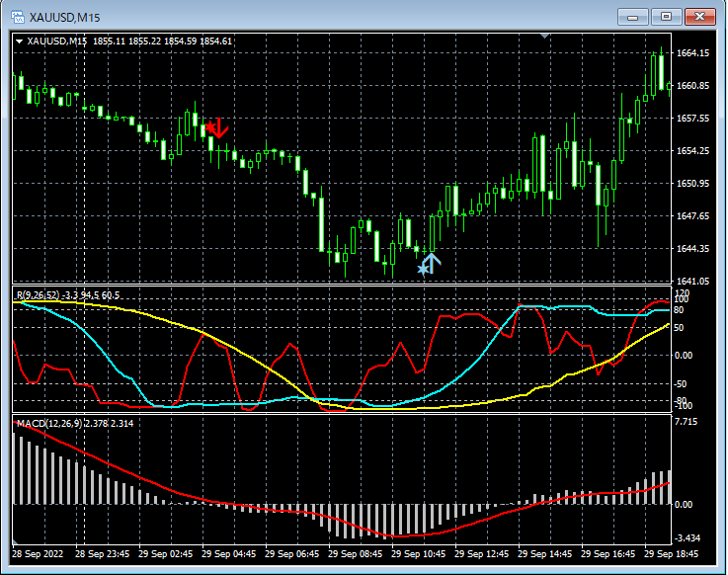
Task: Click the 1664.15 price scale label
Action: pyautogui.click(x=693, y=53)
